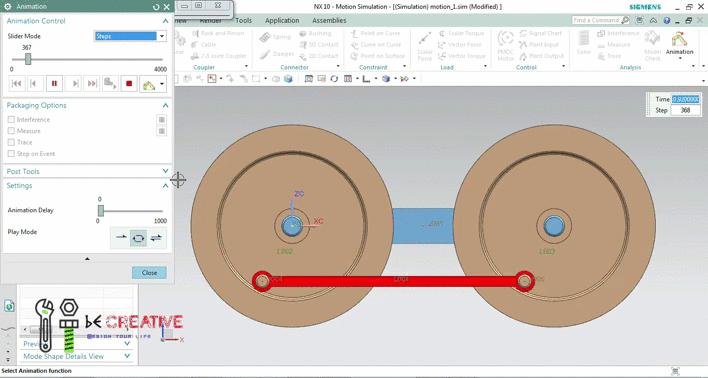708x378 pixels.
Task: Click the Animation Delay slider handle
Action: point(101,210)
